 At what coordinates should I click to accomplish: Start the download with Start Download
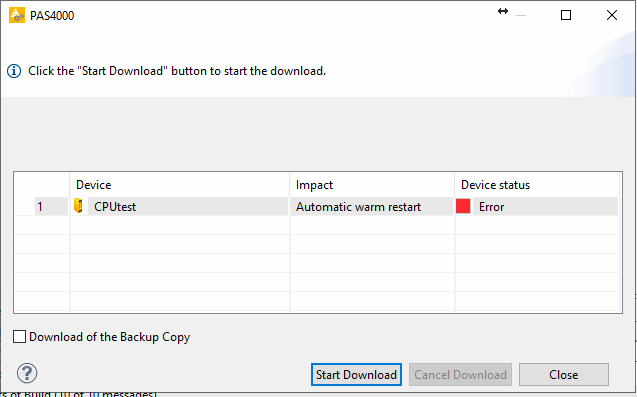(x=356, y=375)
